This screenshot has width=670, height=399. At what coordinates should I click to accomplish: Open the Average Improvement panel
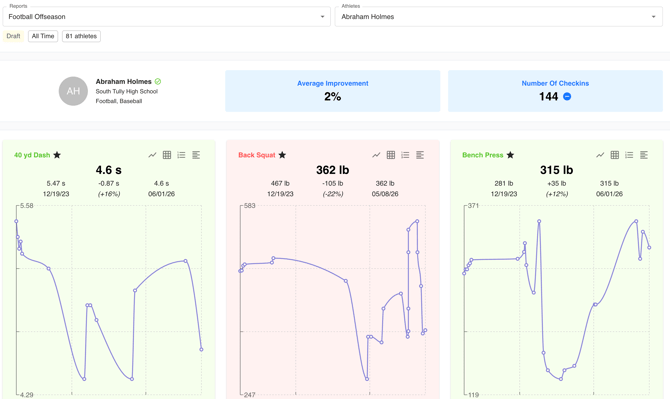click(x=332, y=91)
